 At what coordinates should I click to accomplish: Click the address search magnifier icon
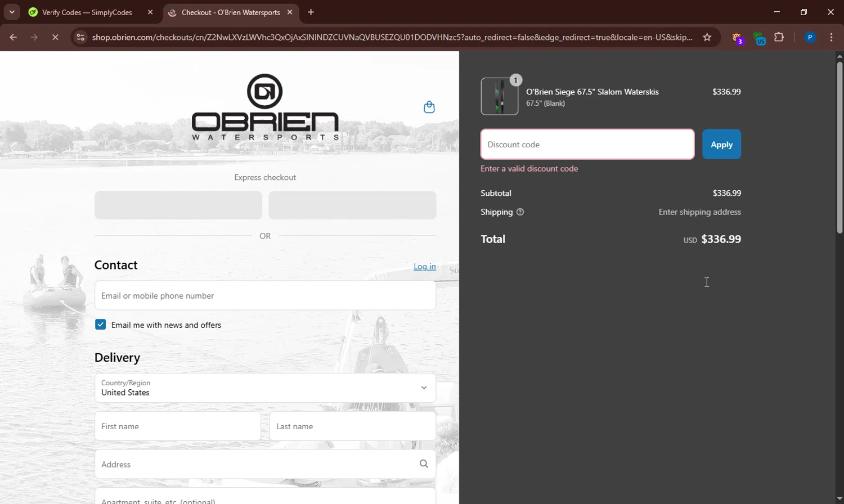(424, 464)
